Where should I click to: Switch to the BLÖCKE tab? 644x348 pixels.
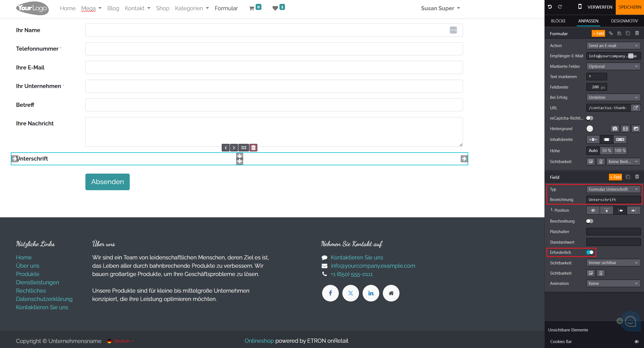[558, 21]
